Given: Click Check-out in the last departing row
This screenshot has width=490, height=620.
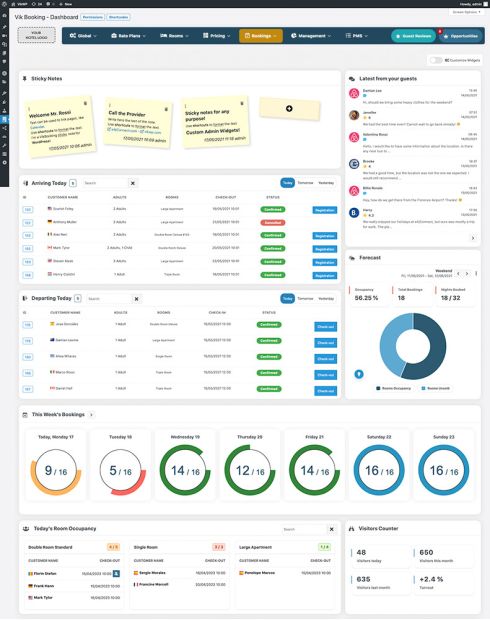Looking at the screenshot, I should 326,391.
